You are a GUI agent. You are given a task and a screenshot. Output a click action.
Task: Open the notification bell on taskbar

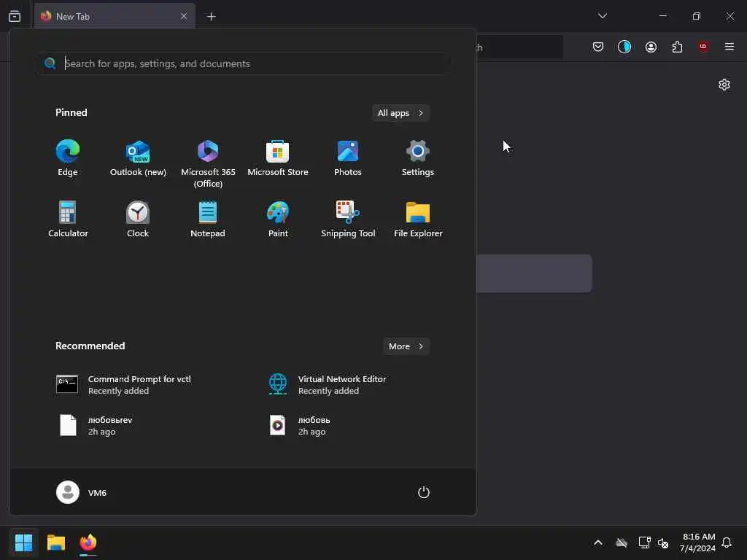[x=727, y=542]
